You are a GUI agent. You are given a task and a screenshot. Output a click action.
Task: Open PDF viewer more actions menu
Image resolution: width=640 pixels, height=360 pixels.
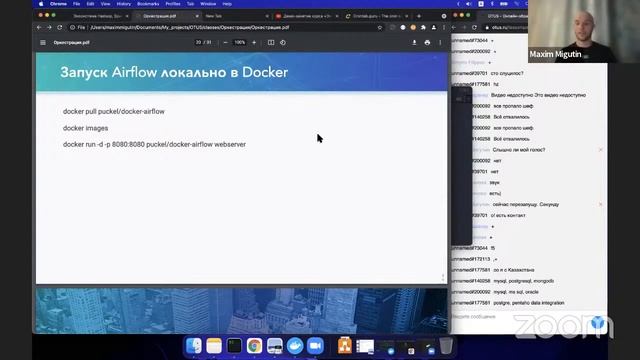point(440,42)
